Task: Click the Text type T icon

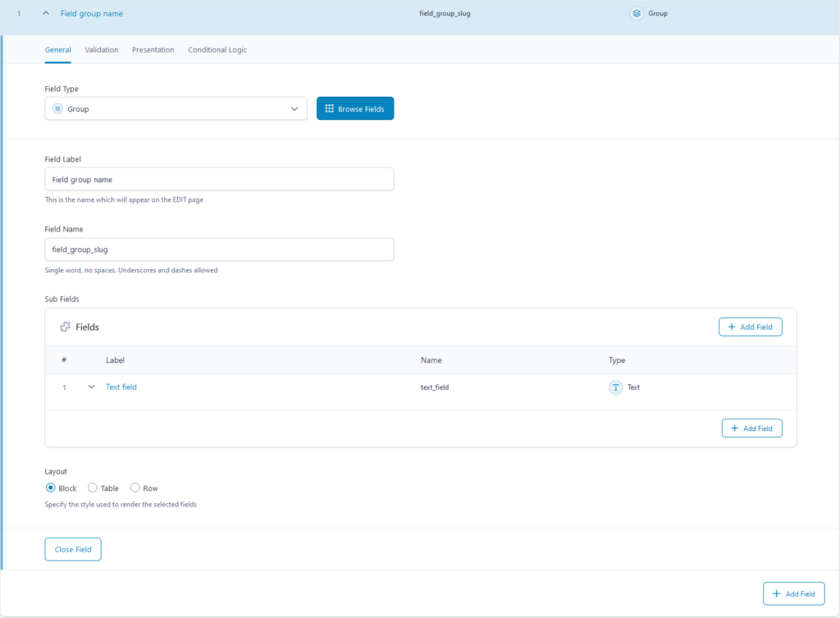Action: 615,387
